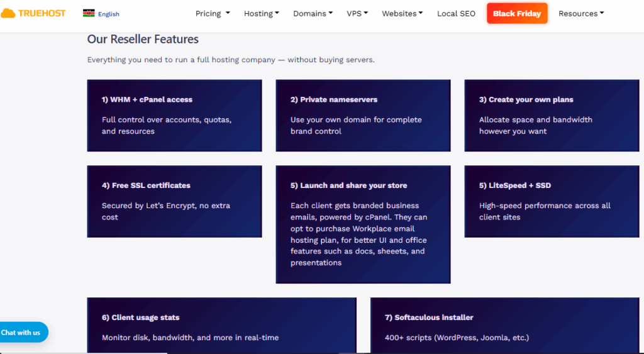The image size is (644, 354).
Task: Click the Kenya flag icon
Action: [x=88, y=14]
